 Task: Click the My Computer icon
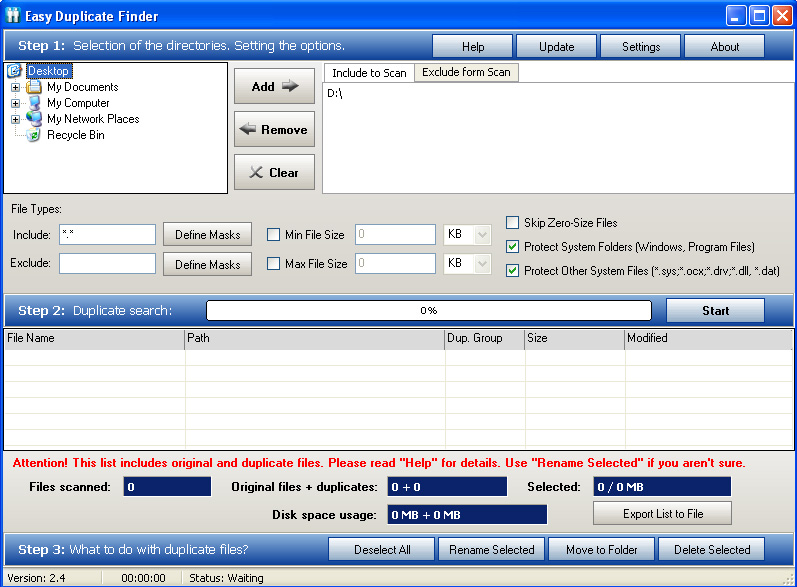pos(34,103)
